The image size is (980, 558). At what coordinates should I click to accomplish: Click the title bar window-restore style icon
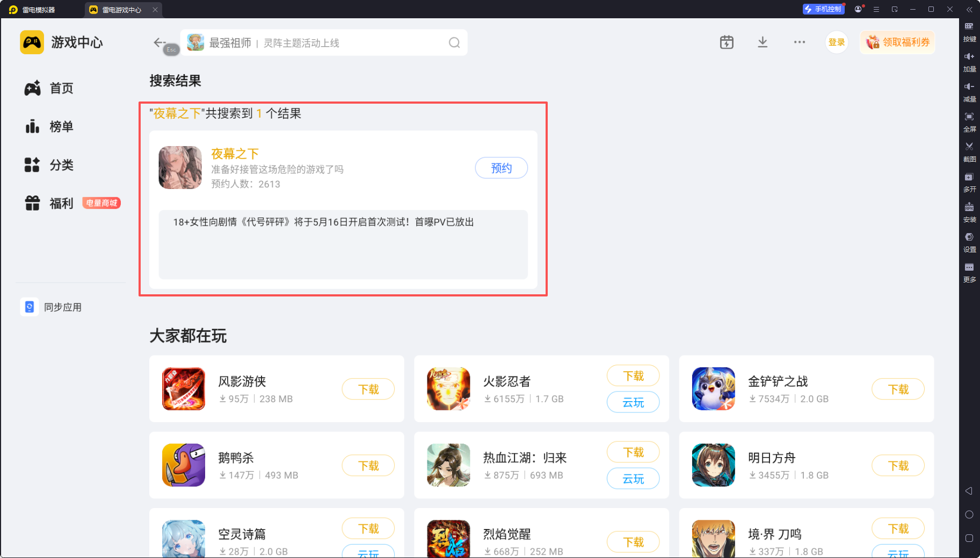[x=895, y=9]
